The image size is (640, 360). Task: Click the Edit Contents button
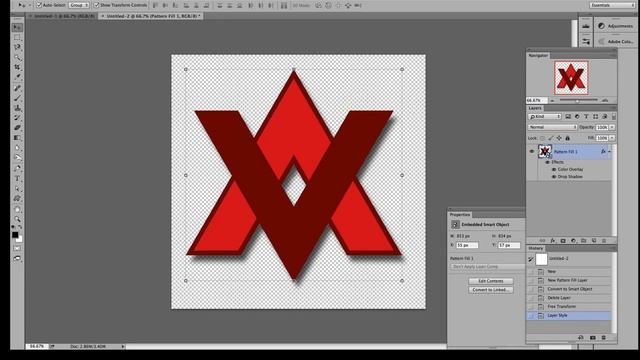(491, 281)
